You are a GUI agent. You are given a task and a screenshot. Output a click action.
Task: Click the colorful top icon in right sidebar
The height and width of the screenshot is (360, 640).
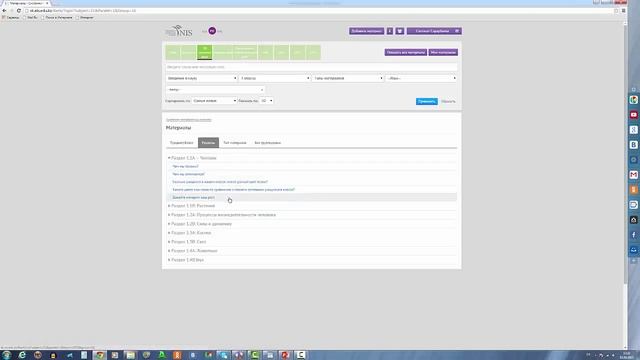633,100
